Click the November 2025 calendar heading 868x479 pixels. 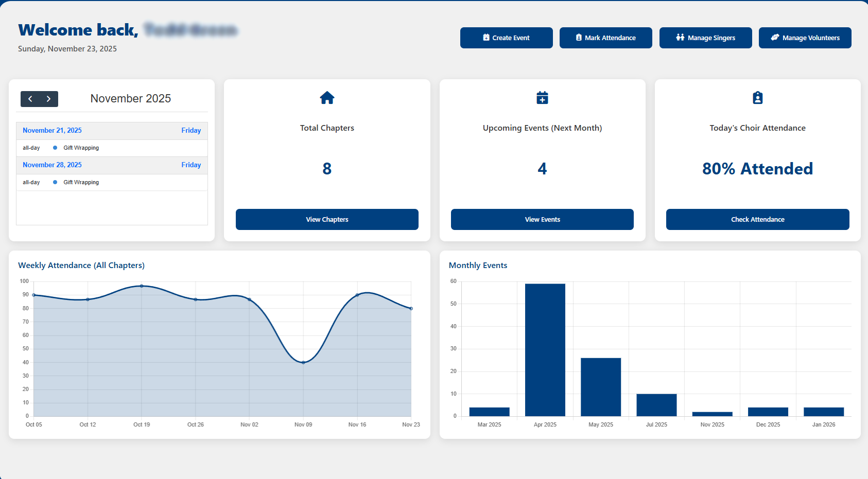(130, 98)
